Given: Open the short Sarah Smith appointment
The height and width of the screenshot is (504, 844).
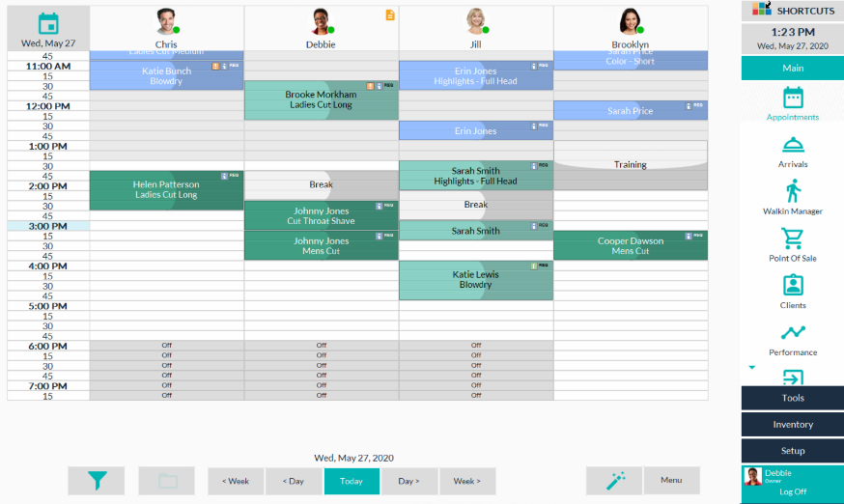Looking at the screenshot, I should [476, 231].
